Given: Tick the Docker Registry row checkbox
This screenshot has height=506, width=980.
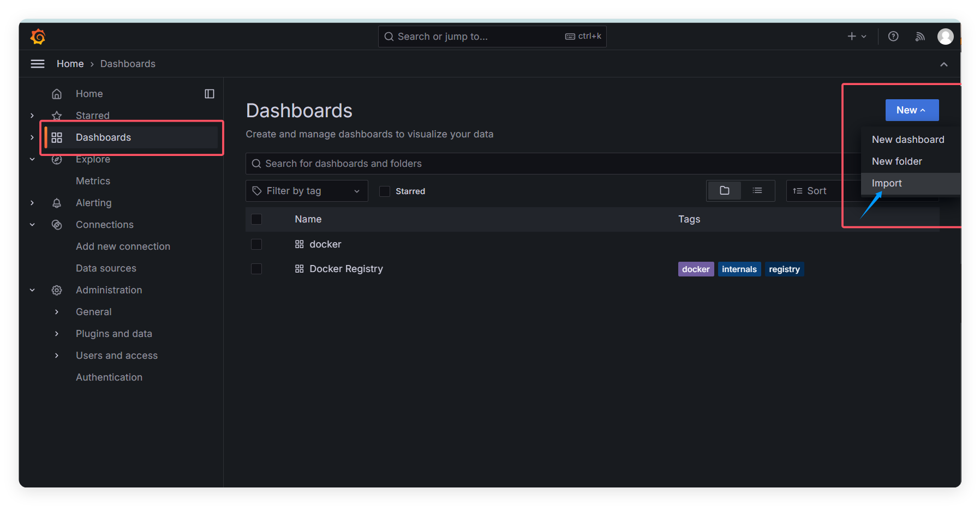Looking at the screenshot, I should (x=256, y=269).
